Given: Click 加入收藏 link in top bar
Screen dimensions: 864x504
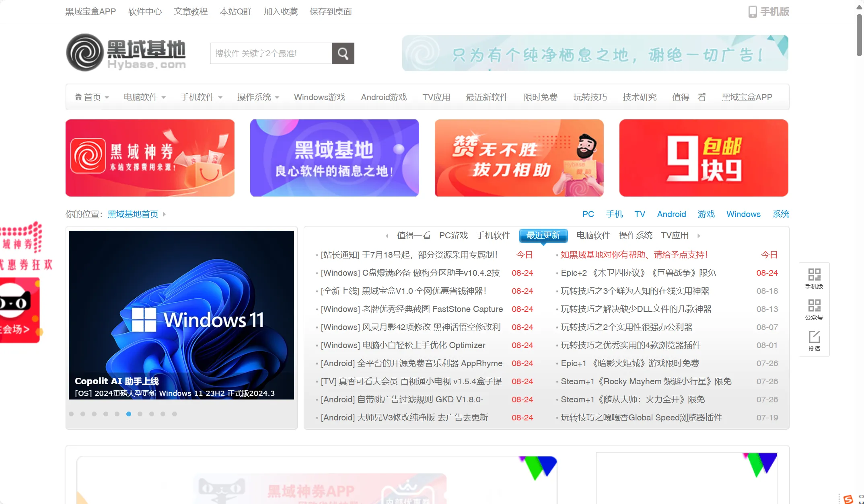Looking at the screenshot, I should [281, 12].
